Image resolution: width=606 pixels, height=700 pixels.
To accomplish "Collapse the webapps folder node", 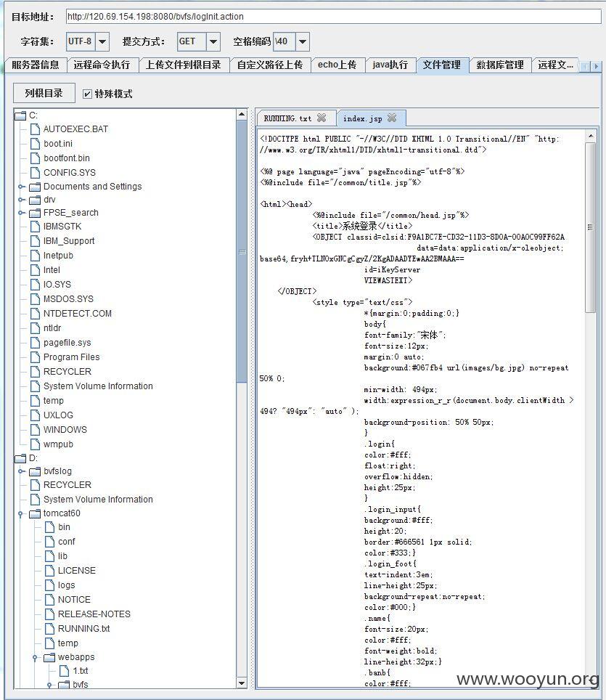I will [35, 658].
